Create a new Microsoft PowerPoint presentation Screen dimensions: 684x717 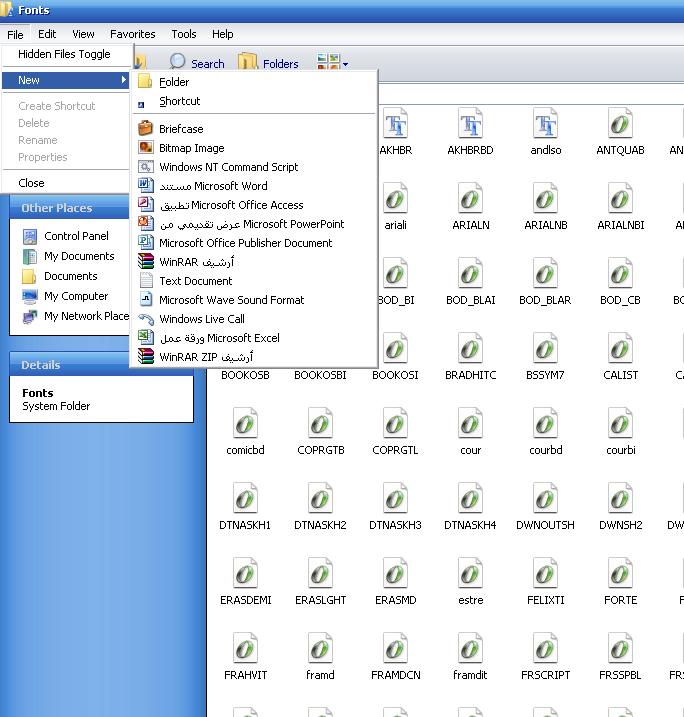coord(254,224)
